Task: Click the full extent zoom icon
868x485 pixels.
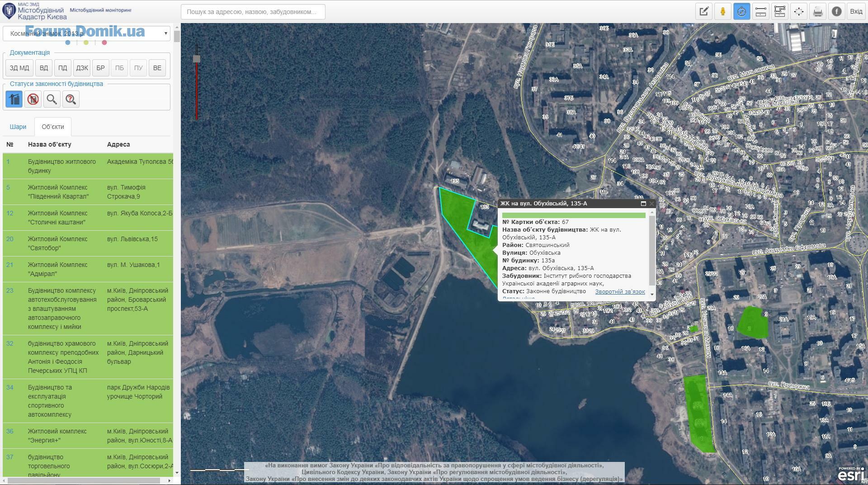Action: pyautogui.click(x=798, y=11)
